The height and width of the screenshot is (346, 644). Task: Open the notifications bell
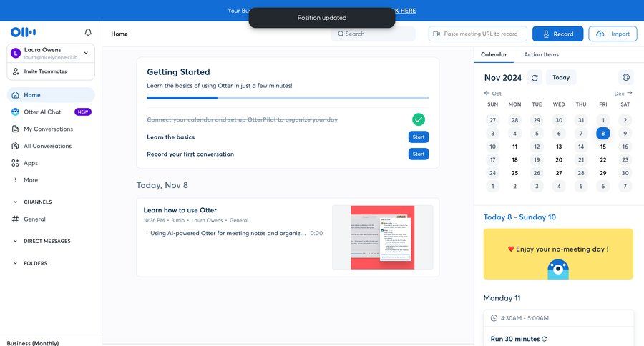[x=88, y=32]
